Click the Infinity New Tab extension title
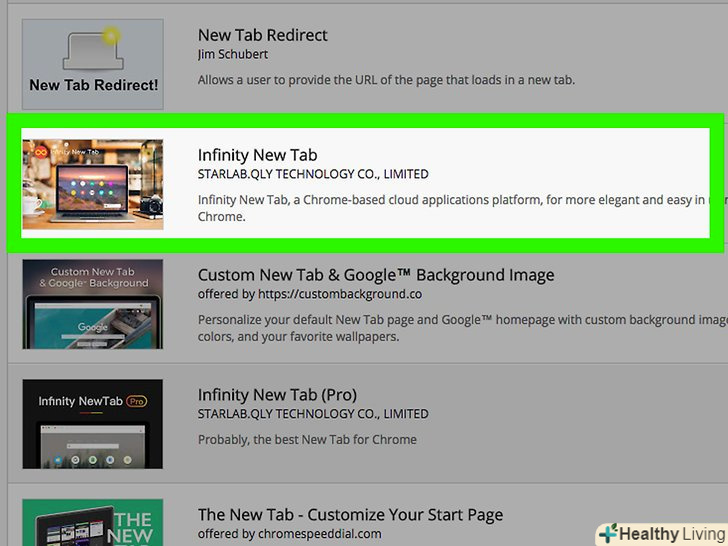This screenshot has width=728, height=546. click(x=258, y=155)
